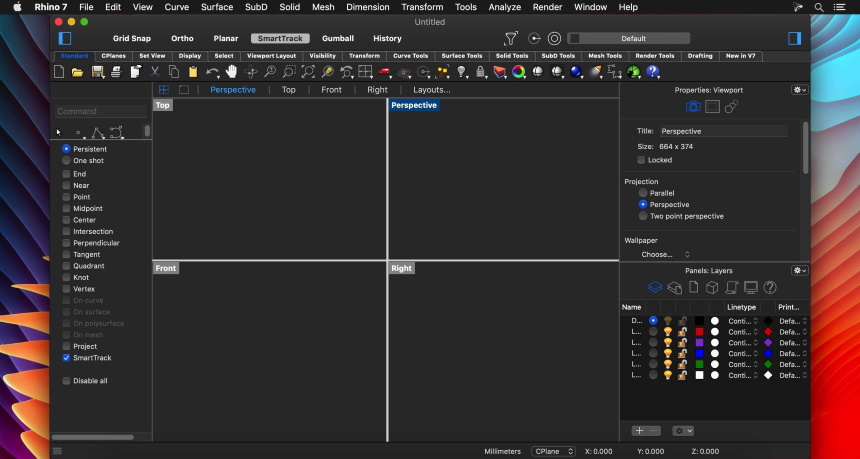This screenshot has width=860, height=459.
Task: Enable the Center object snap
Action: pos(66,220)
